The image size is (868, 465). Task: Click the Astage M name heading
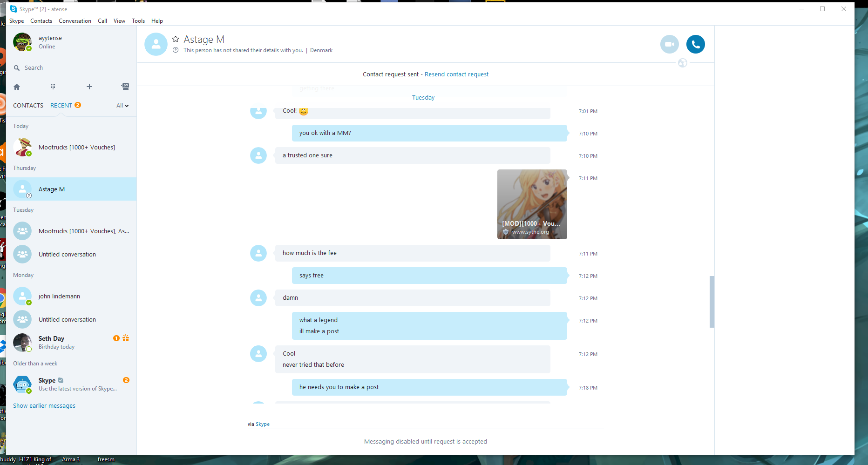coord(204,40)
